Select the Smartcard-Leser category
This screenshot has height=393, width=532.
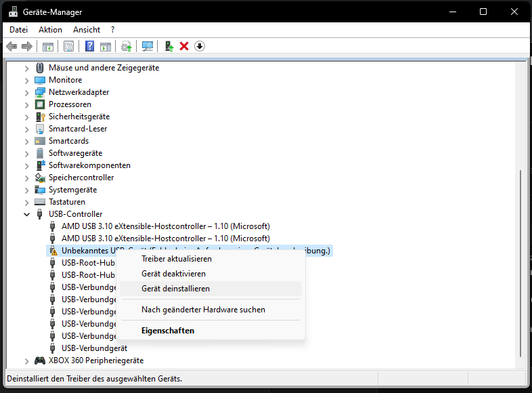click(78, 129)
